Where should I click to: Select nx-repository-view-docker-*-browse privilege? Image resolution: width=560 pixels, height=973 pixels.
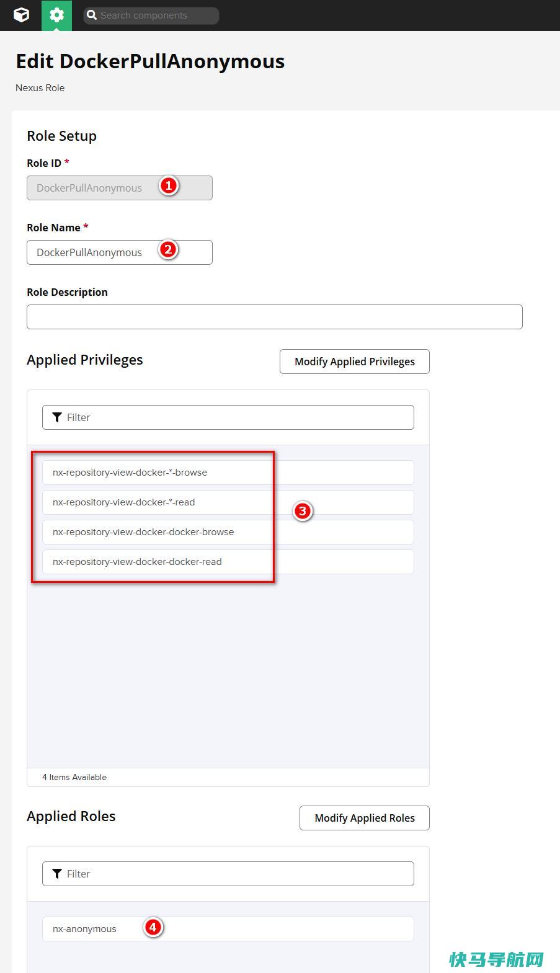228,473
